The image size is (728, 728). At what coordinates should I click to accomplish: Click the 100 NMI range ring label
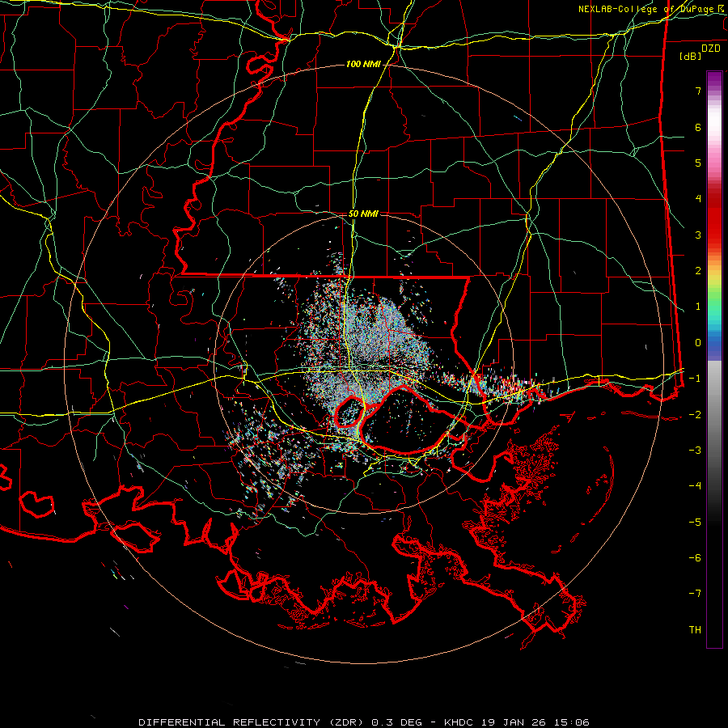tap(363, 64)
